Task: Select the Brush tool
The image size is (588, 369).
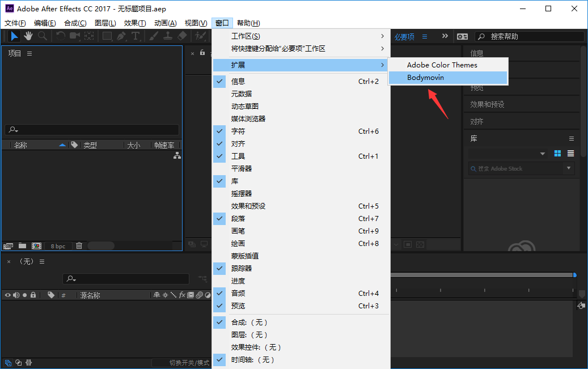Action: pyautogui.click(x=154, y=36)
